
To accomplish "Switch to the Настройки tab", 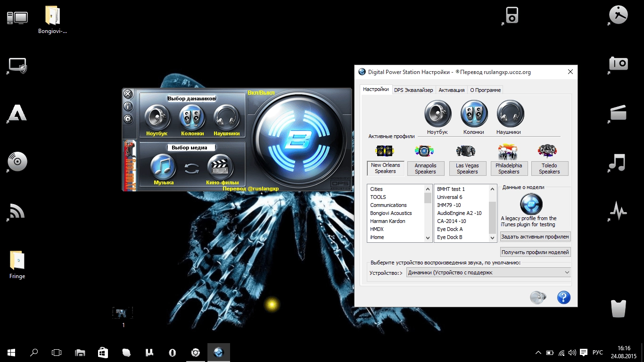I will click(x=376, y=89).
